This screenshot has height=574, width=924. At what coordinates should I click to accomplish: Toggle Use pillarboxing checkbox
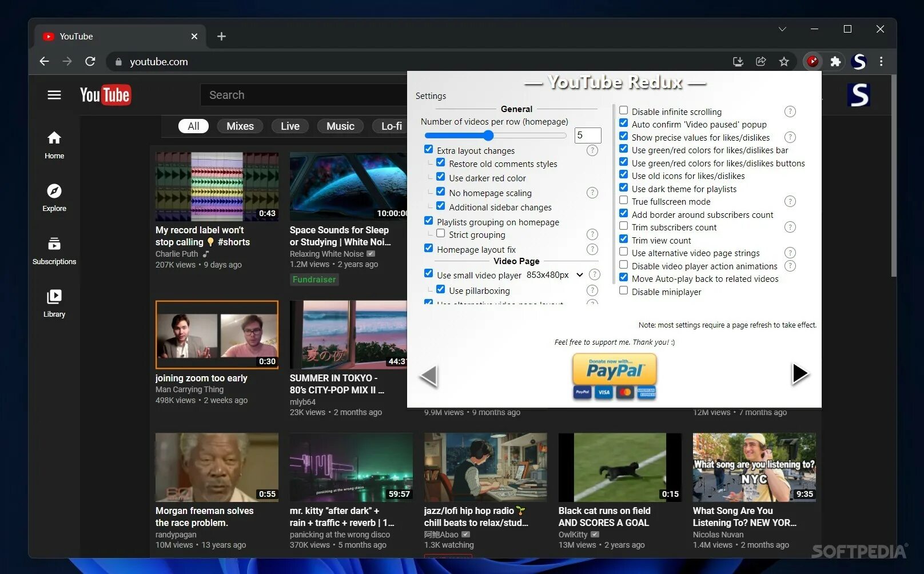click(440, 289)
